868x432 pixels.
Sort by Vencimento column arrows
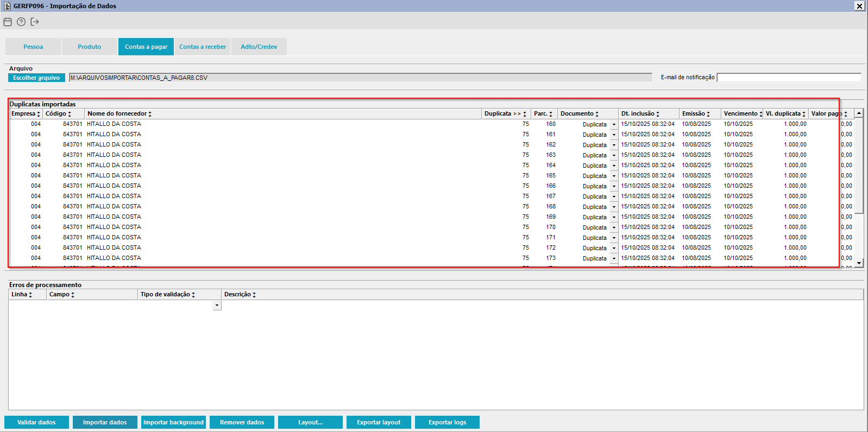(761, 114)
